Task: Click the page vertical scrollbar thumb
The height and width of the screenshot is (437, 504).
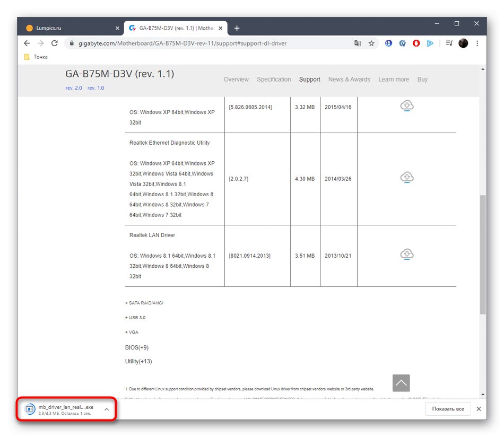Action: pos(482,255)
